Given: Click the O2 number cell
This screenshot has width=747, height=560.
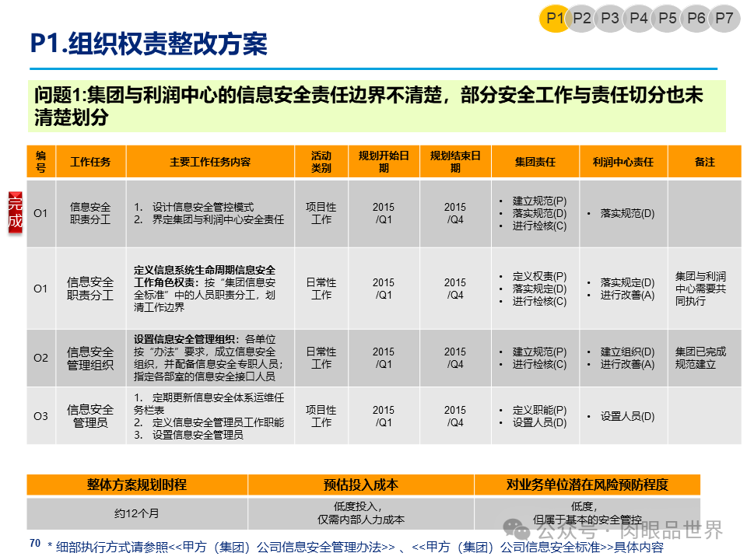Looking at the screenshot, I should (41, 358).
